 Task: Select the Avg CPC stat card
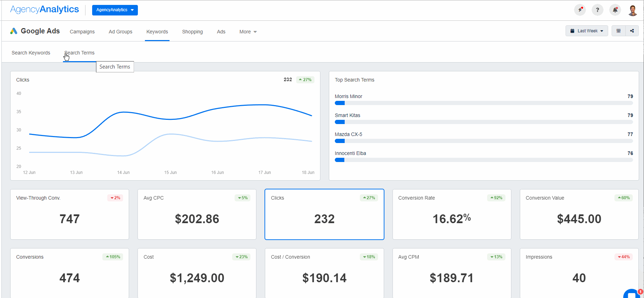click(x=197, y=214)
